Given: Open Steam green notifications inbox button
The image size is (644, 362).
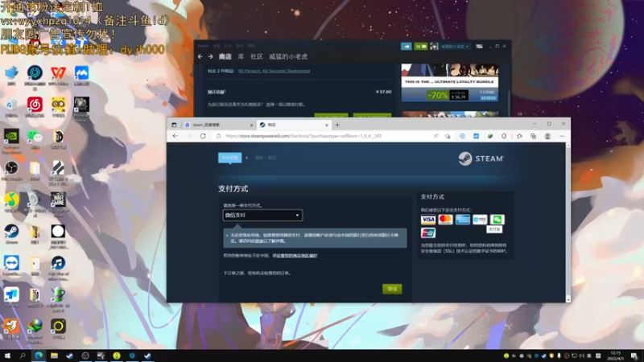Looking at the screenshot, I should tap(420, 47).
